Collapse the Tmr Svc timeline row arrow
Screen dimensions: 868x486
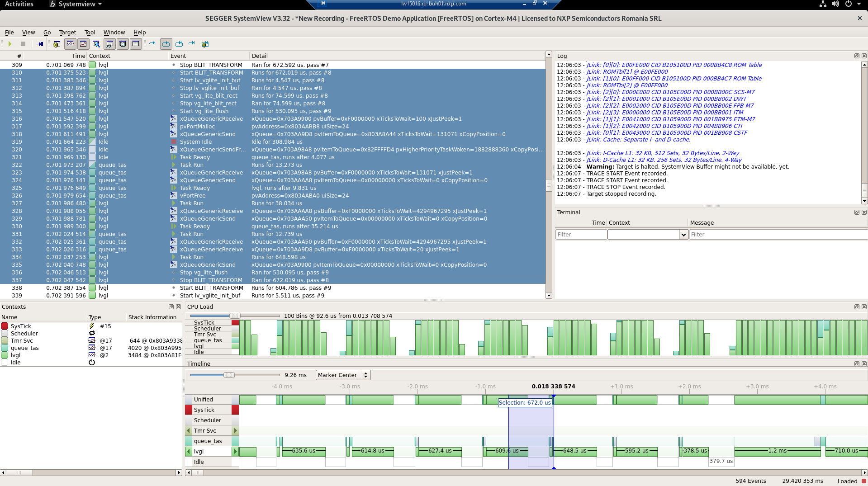coord(189,430)
